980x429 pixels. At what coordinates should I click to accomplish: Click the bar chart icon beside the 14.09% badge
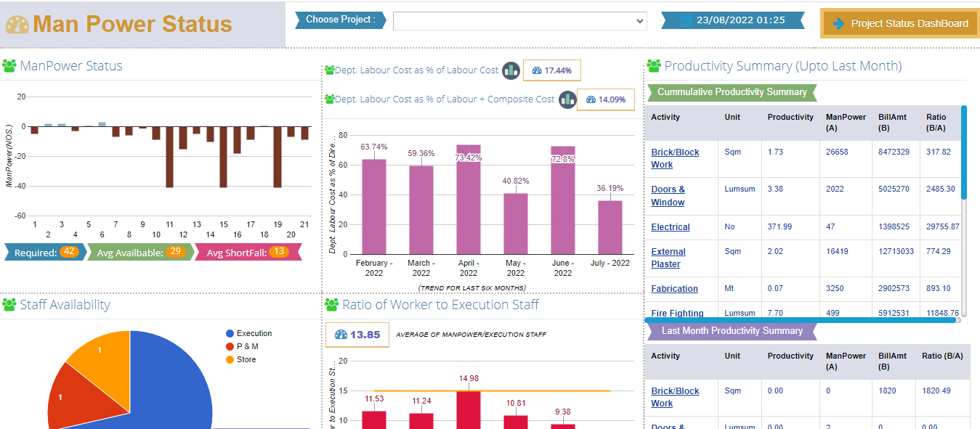click(x=567, y=99)
